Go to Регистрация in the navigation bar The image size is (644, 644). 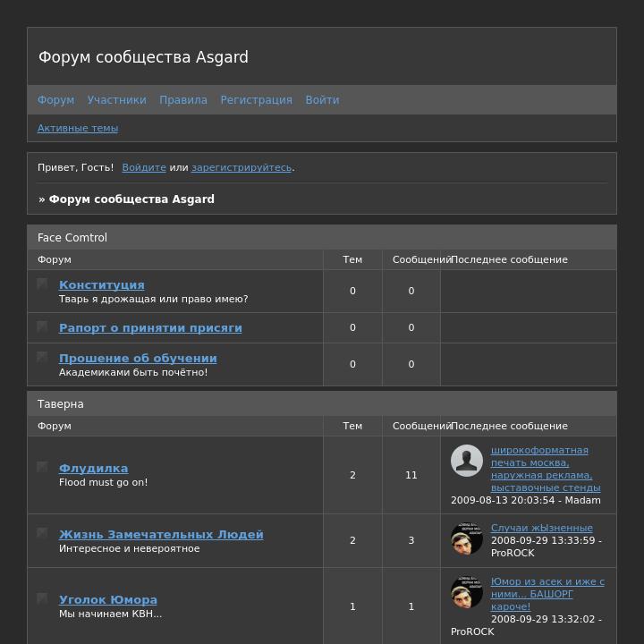[257, 100]
